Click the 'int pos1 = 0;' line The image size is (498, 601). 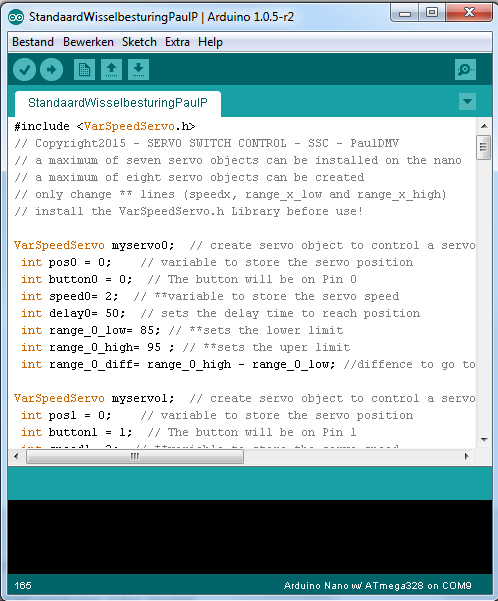click(x=217, y=415)
